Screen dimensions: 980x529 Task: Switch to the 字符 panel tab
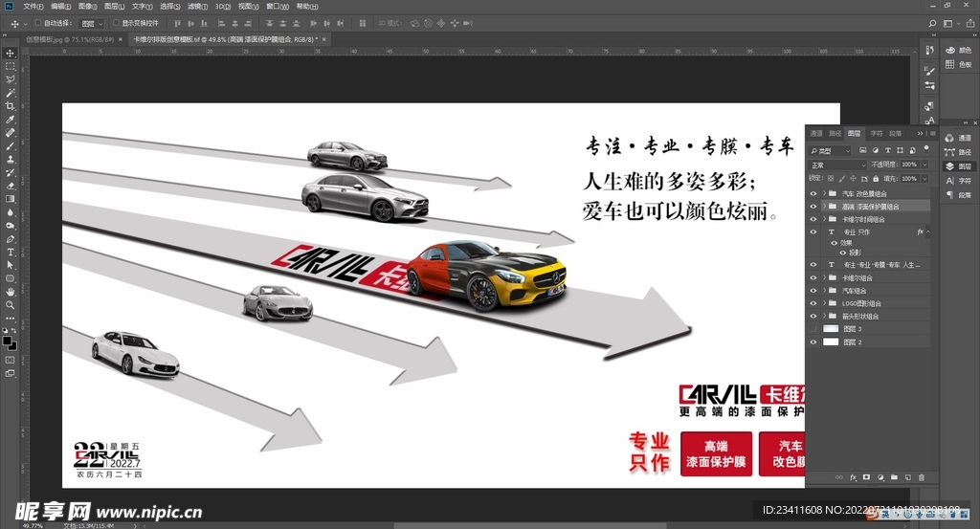pos(877,134)
